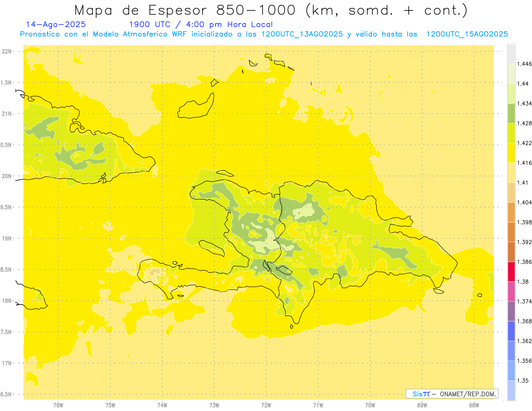The image size is (532, 411).
Task: Click the pale yellow legend swatch between 1.41 and 1.416
Action: pos(511,172)
